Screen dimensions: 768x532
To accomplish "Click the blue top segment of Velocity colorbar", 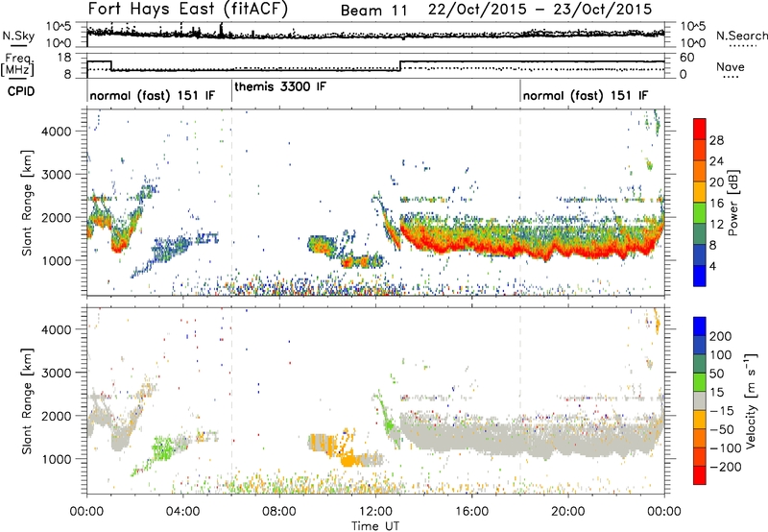I will pyautogui.click(x=700, y=326).
